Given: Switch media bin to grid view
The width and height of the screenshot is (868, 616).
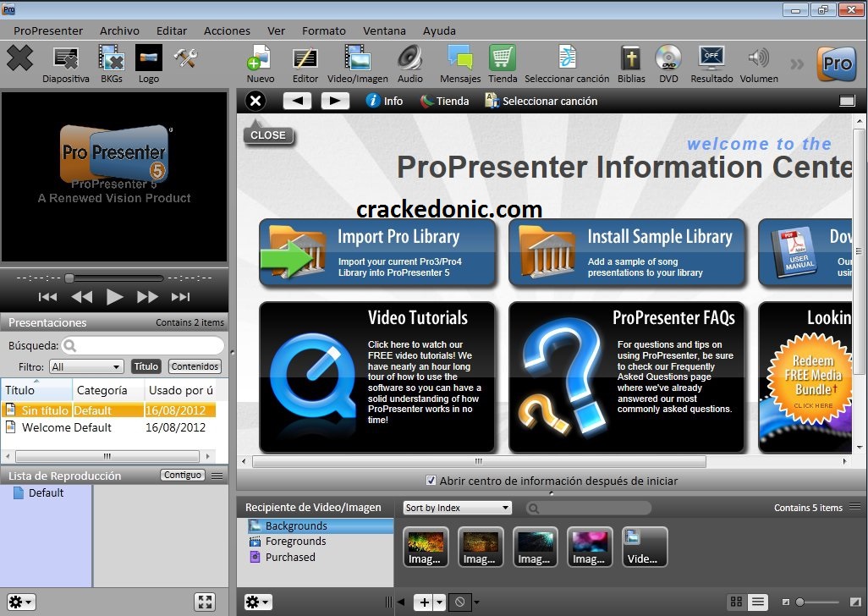Looking at the screenshot, I should tap(736, 602).
